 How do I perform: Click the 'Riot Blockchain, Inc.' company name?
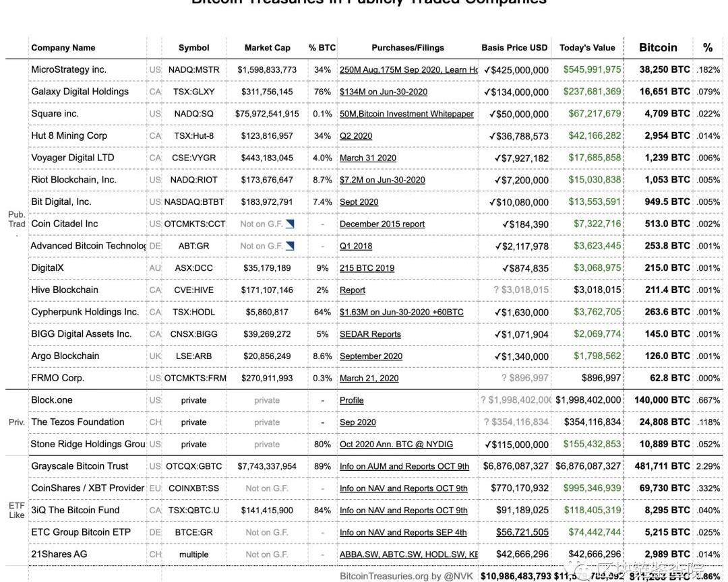pyautogui.click(x=74, y=180)
